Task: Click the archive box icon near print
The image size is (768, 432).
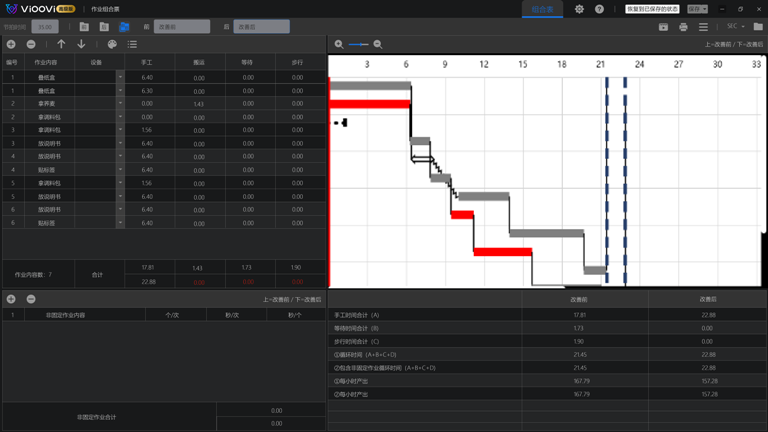Action: click(x=663, y=27)
